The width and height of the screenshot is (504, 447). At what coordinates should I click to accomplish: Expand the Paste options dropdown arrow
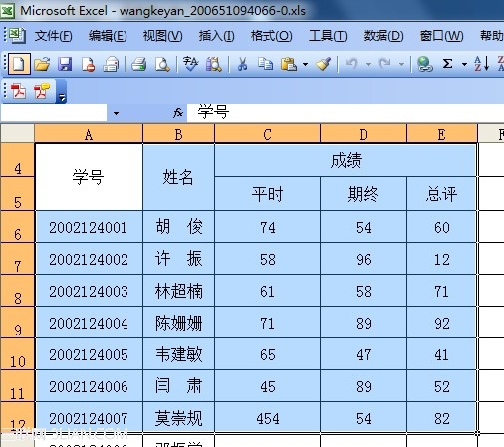point(305,64)
